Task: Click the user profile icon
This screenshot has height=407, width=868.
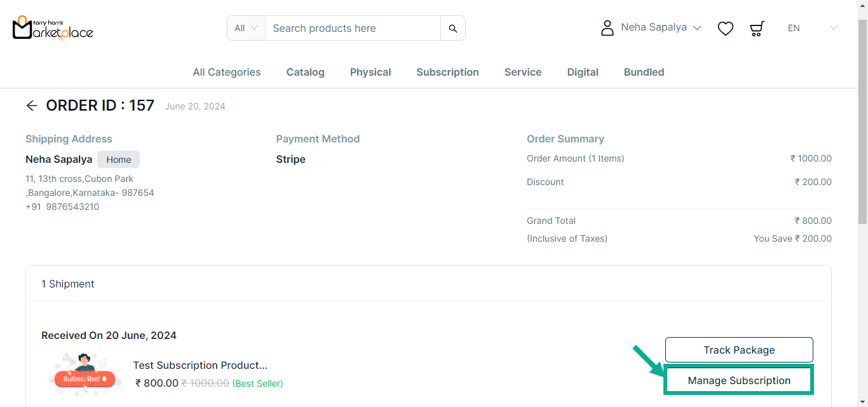Action: coord(607,28)
